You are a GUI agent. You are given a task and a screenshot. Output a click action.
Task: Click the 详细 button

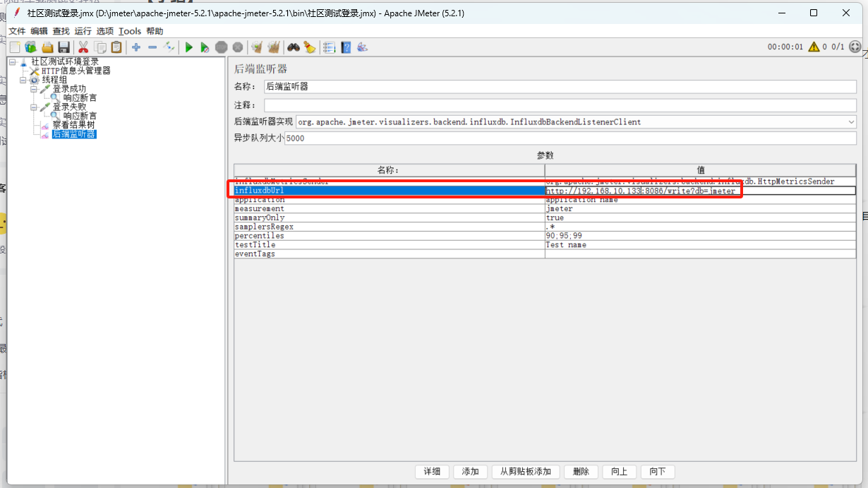432,472
